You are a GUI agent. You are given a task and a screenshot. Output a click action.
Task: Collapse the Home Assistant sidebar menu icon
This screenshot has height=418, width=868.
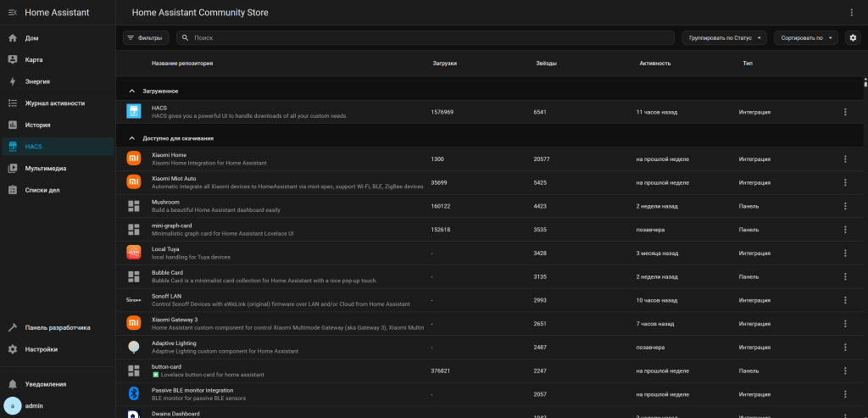tap(13, 12)
